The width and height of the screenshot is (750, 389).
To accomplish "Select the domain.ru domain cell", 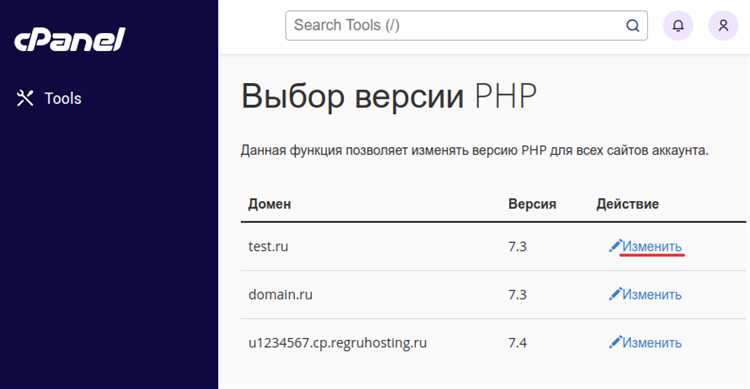I will click(x=280, y=294).
